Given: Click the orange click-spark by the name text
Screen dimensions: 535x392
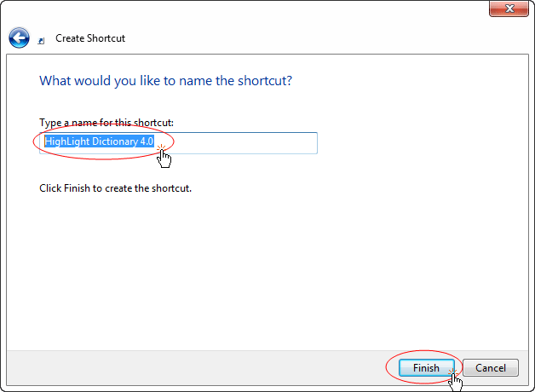Looking at the screenshot, I should [161, 147].
